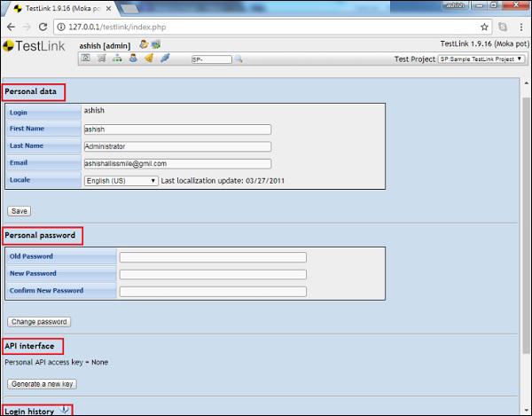
Task: Click the Logout icon beside admin name
Action: [x=156, y=44]
